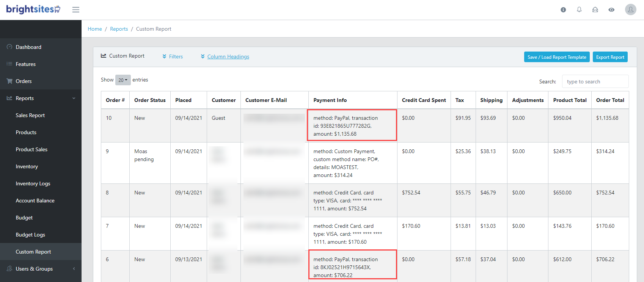Click the Orders cart icon
The height and width of the screenshot is (282, 644).
coord(9,81)
